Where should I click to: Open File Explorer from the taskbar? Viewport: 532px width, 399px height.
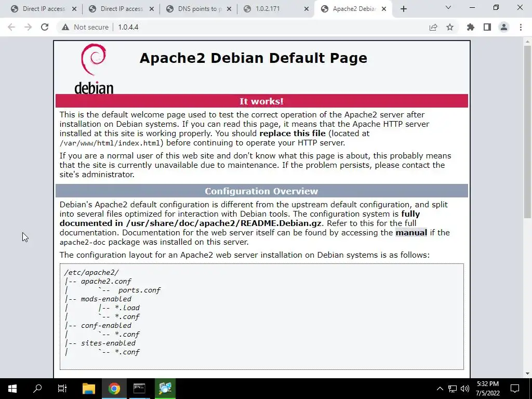coord(89,388)
